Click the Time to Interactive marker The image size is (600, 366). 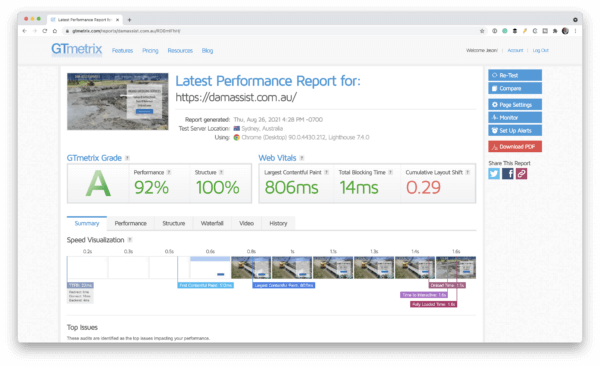point(424,295)
